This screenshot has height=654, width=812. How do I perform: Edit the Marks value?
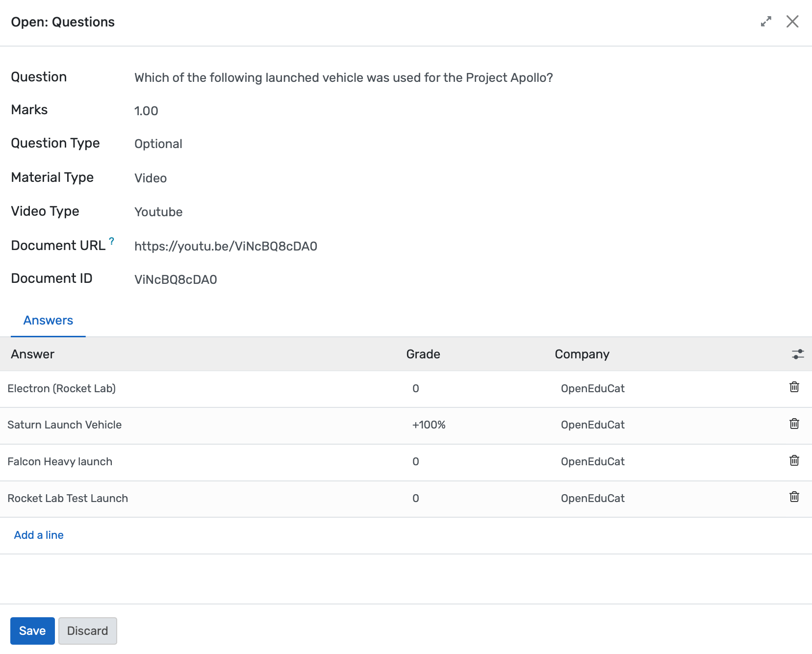tap(146, 111)
